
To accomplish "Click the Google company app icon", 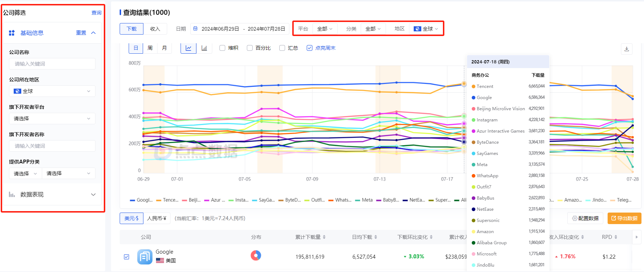I will [x=145, y=257].
